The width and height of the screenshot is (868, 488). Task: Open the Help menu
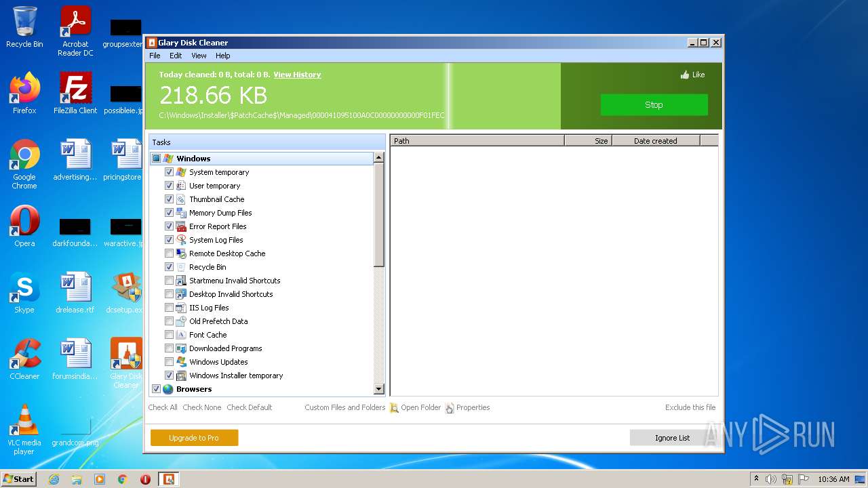223,56
